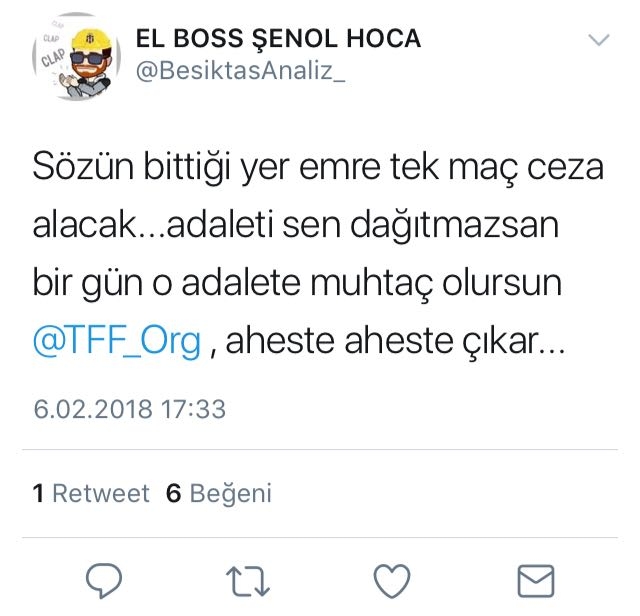Image resolution: width=640 pixels, height=616 pixels.
Task: Share via the envelope message icon
Action: [536, 581]
